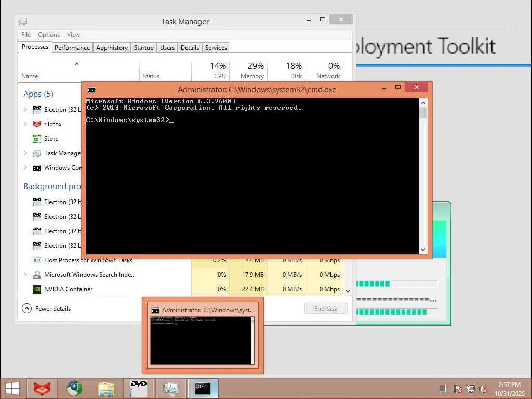
Task: Sort by the Memory column header
Action: point(249,71)
